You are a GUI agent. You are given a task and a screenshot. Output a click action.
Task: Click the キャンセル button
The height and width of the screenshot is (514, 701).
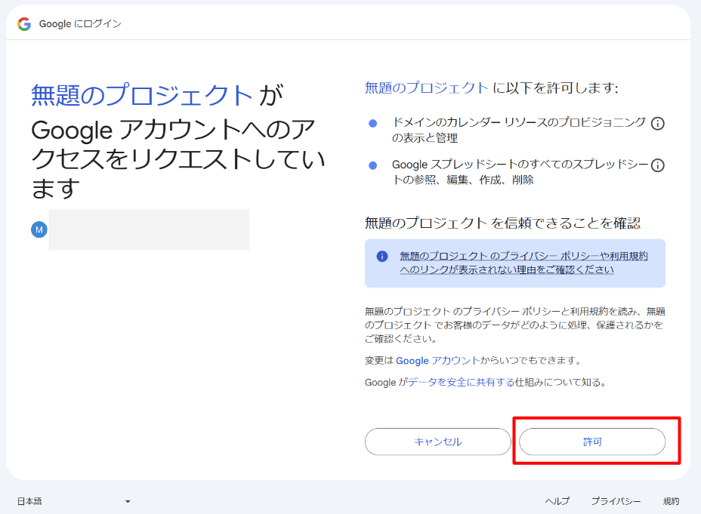coord(438,442)
